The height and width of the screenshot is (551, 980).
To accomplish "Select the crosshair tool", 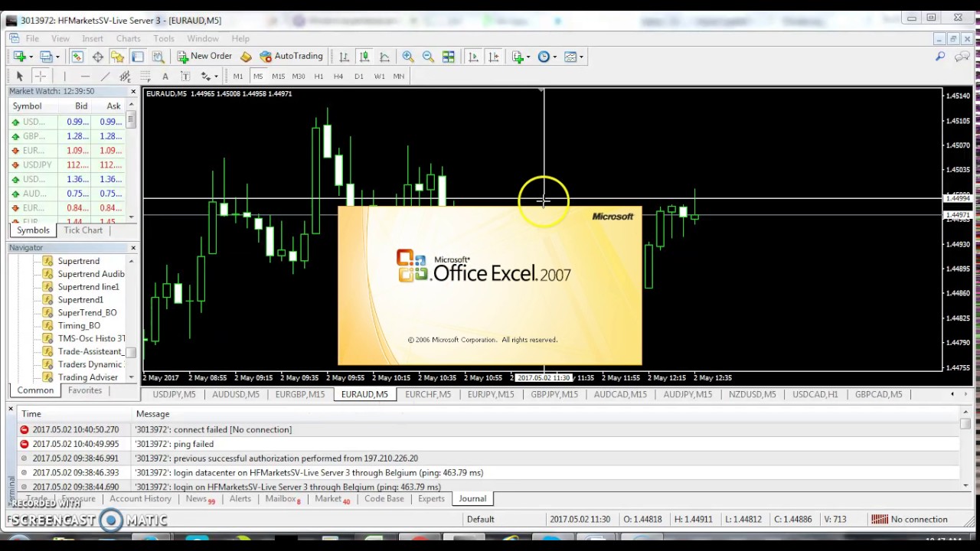I will (x=40, y=77).
